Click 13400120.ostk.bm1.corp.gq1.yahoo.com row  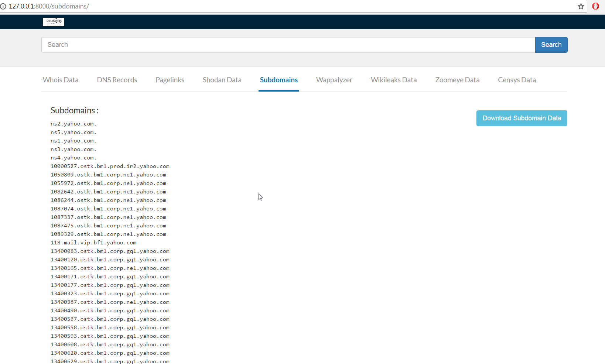[x=110, y=260]
